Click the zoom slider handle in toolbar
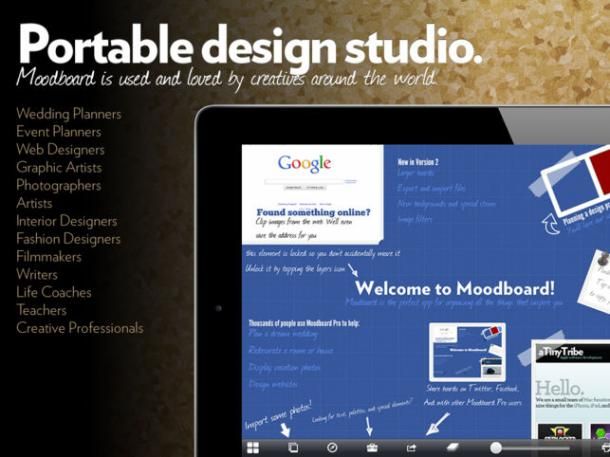Screen dimensions: 610x457 point(496,448)
